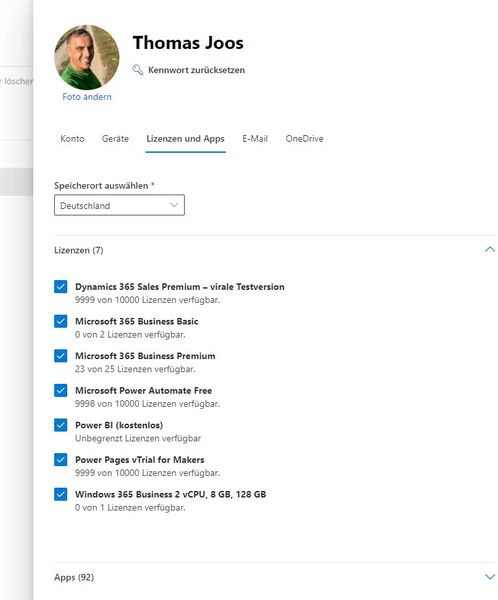Switch to the Konto tab
This screenshot has height=600, width=498.
tap(72, 139)
